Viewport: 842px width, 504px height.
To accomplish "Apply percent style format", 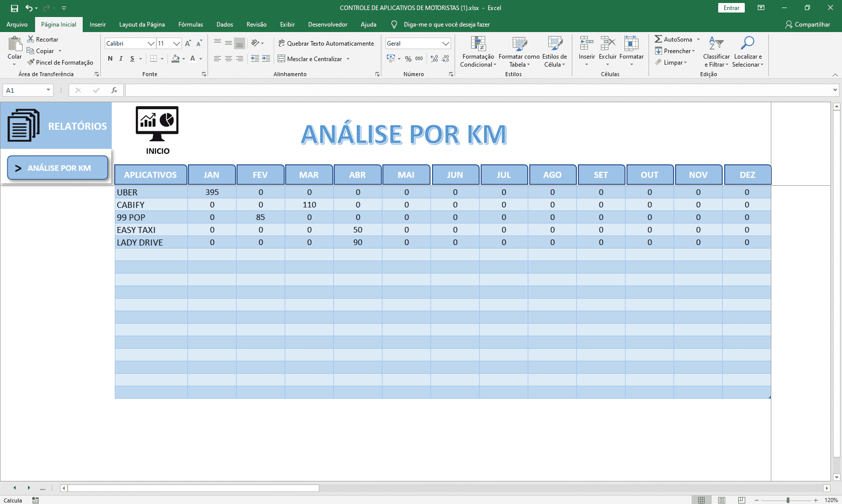I will pyautogui.click(x=408, y=59).
